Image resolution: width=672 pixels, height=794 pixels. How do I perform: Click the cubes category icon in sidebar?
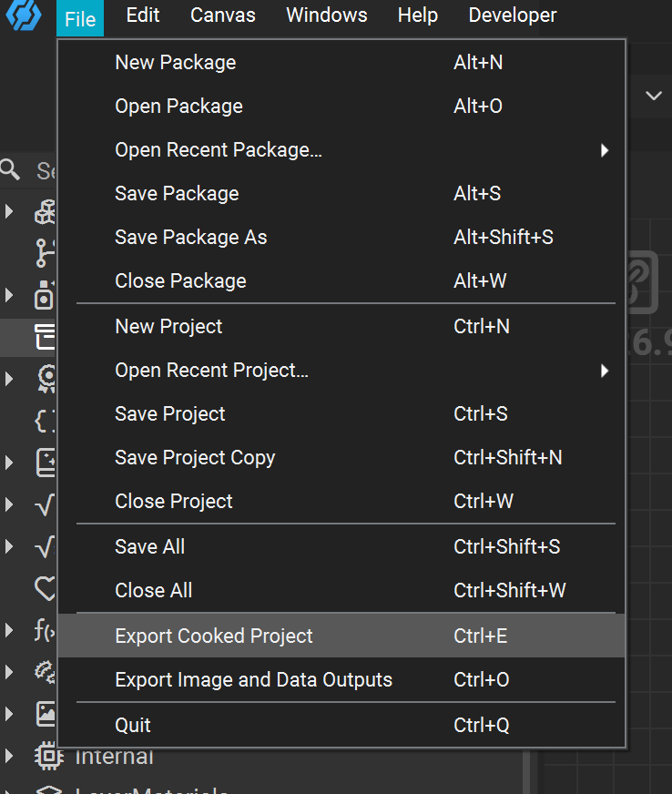pos(45,212)
